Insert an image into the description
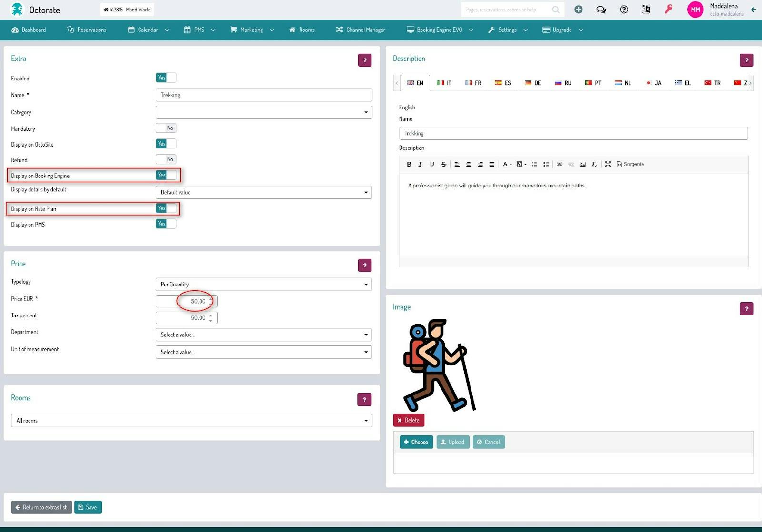 583,164
